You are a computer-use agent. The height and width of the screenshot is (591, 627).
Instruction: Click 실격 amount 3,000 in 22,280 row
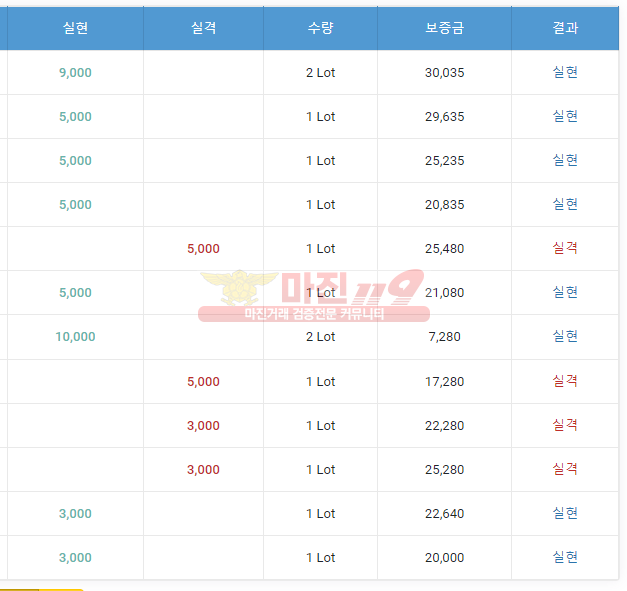click(204, 425)
